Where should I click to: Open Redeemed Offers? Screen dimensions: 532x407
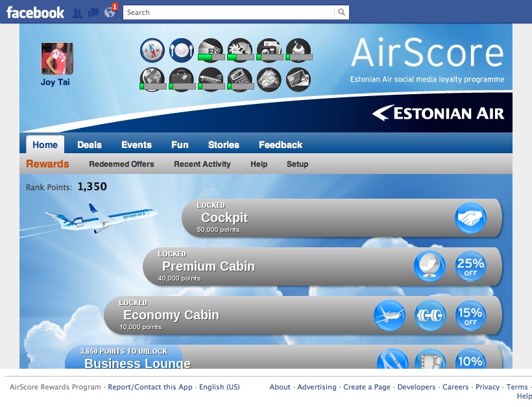pos(121,164)
